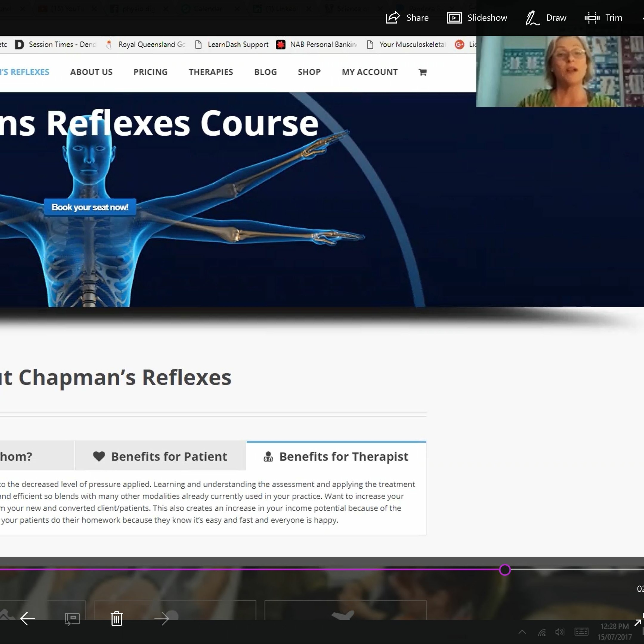
Task: Open the BLOG menu item
Action: [x=265, y=72]
